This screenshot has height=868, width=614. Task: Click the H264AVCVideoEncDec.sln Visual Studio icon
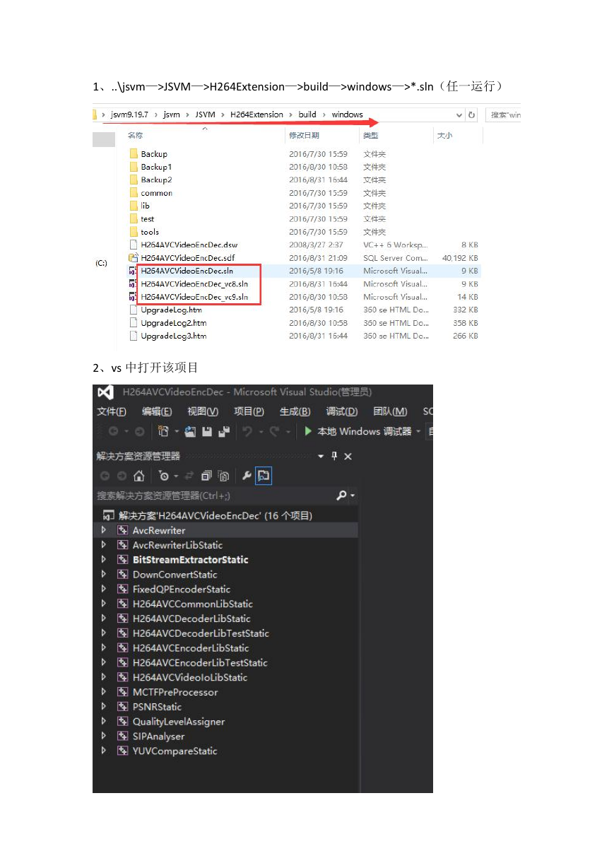[x=133, y=271]
